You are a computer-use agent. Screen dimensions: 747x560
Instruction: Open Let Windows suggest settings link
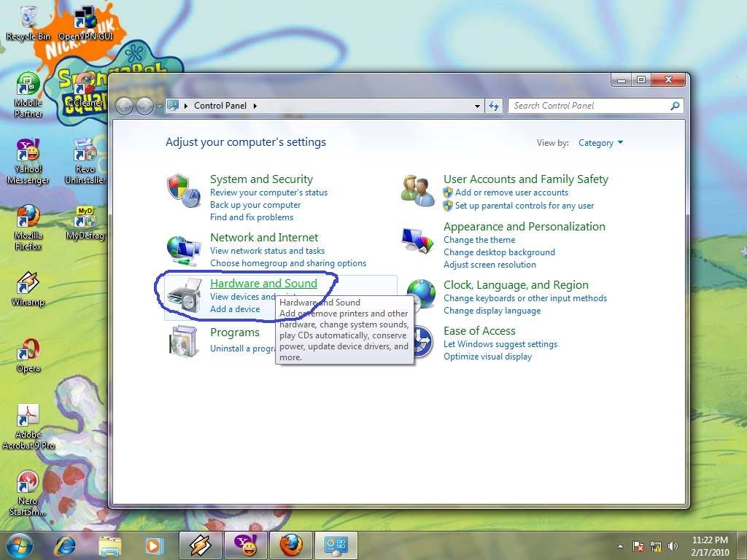pos(500,344)
